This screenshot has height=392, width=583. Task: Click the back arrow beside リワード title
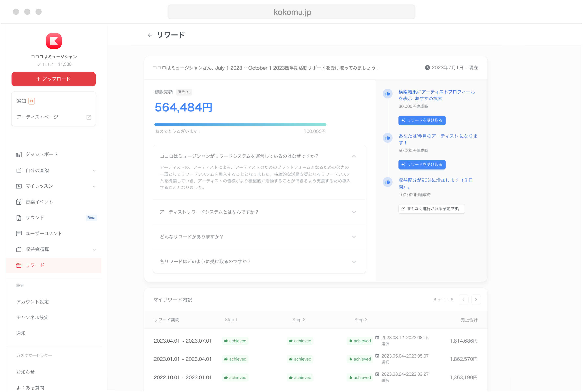[150, 35]
